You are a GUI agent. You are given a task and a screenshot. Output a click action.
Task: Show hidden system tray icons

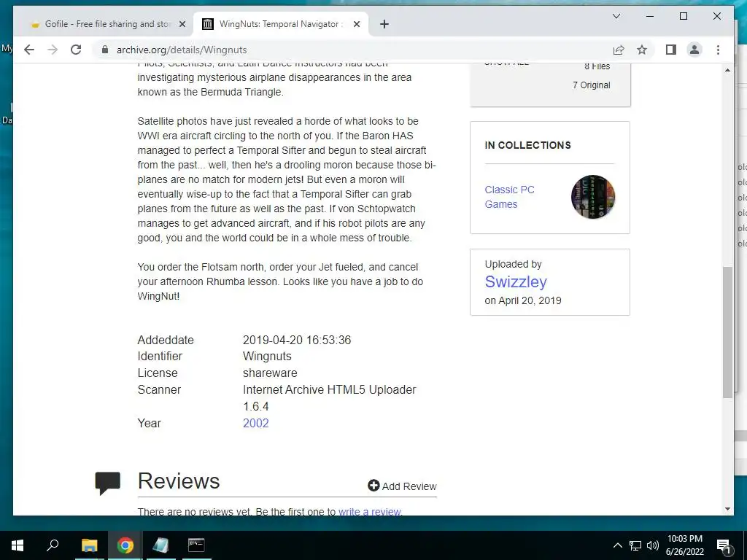coord(617,545)
